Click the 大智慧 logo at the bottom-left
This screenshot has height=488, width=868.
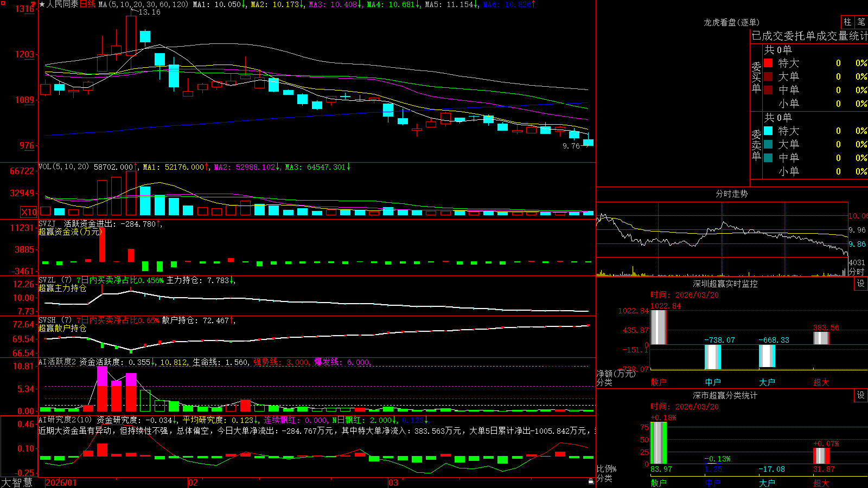[17, 483]
